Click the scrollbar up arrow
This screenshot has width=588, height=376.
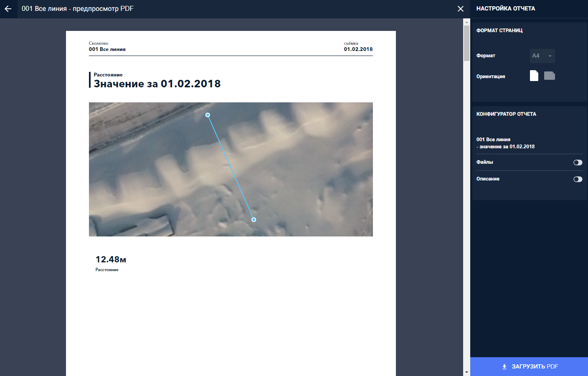[x=466, y=21]
